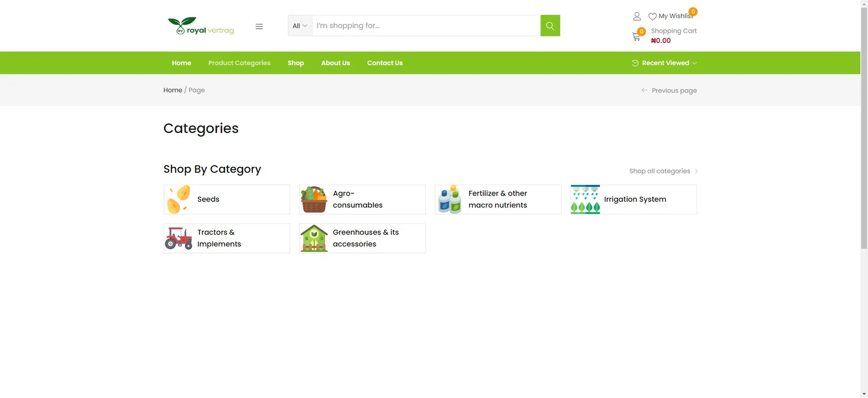Click the Previous page arrow icon
Screen dimensions: 868x398
pyautogui.click(x=644, y=90)
